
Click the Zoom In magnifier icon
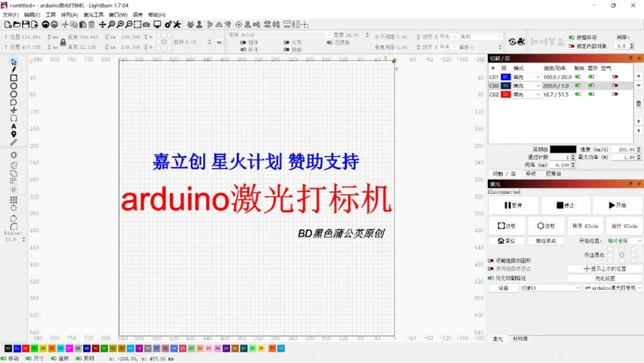click(x=120, y=25)
